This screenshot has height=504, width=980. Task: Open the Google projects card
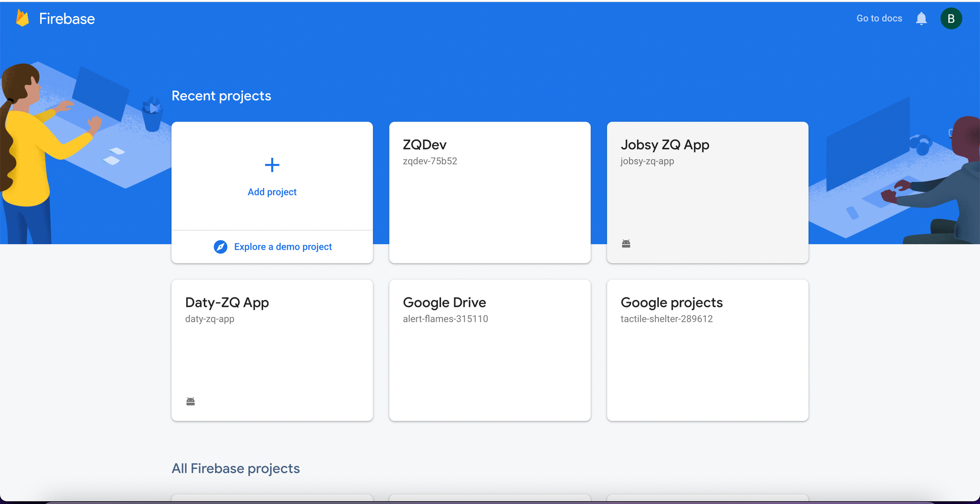[x=708, y=350]
